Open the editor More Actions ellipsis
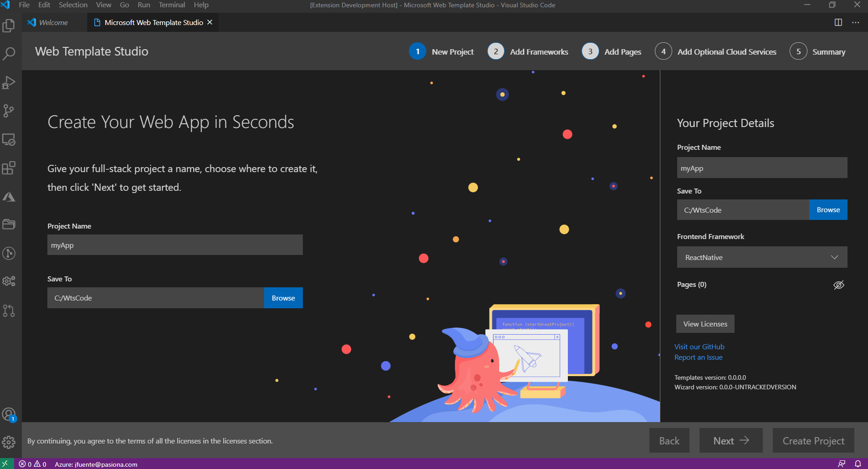 tap(856, 22)
